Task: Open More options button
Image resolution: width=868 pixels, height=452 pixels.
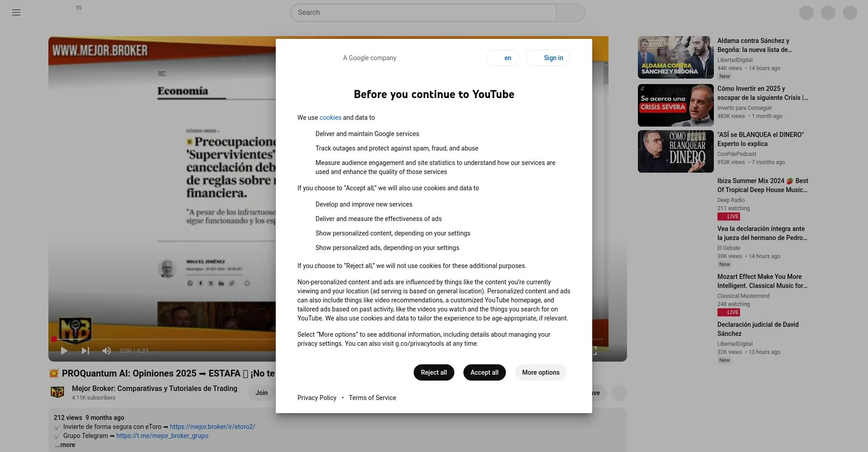Action: coord(541,372)
